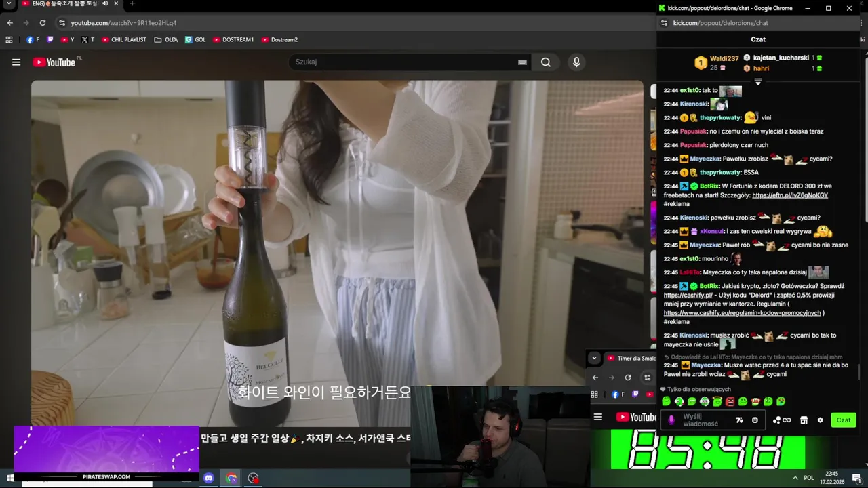This screenshot has width=868, height=488.
Task: Open kajetan_kucharski leaderboard entry
Action: (782, 58)
